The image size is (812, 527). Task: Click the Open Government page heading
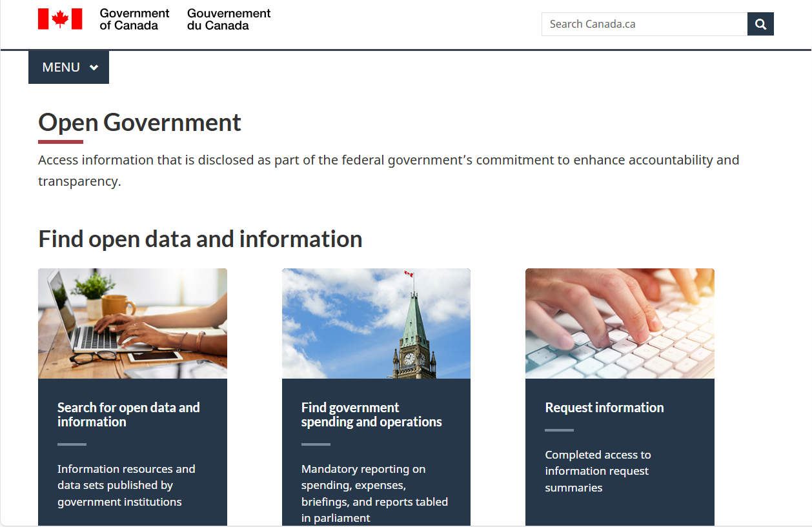pos(139,122)
